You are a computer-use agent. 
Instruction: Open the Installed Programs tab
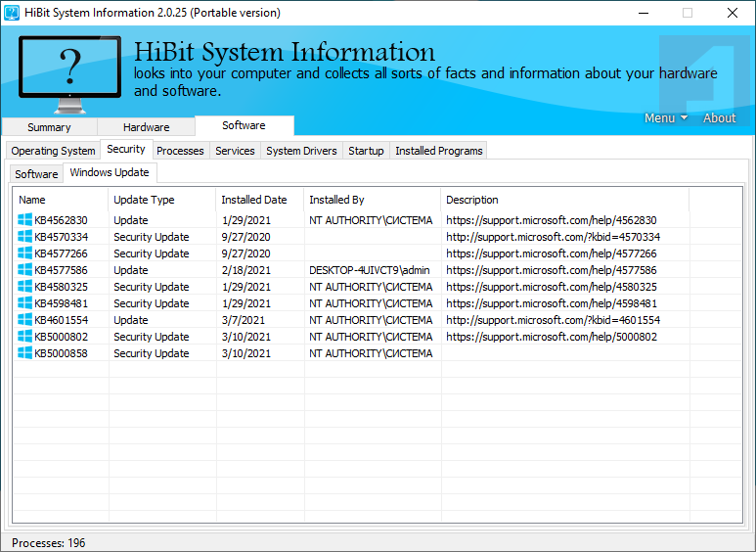[439, 151]
